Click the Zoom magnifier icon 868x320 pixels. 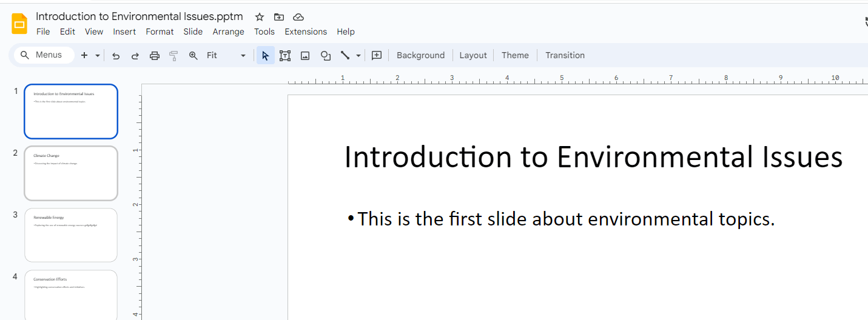(193, 56)
